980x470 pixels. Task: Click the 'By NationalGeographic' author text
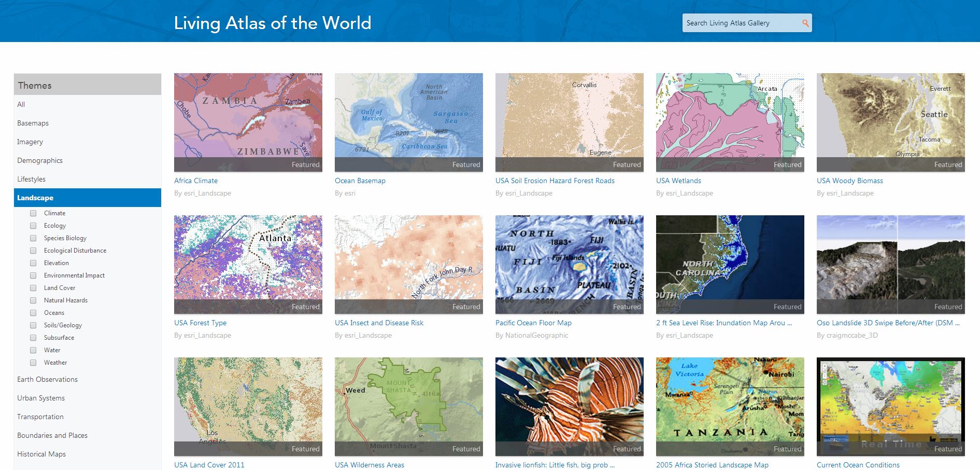532,336
